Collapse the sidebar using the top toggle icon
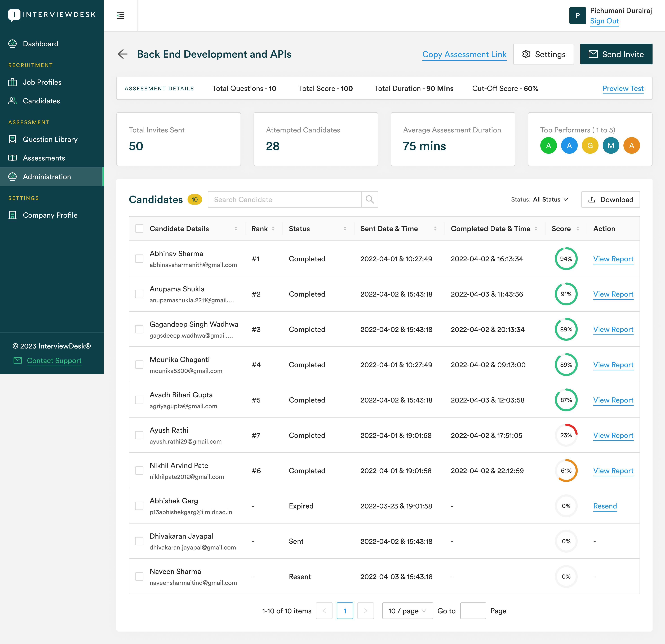 click(x=121, y=15)
